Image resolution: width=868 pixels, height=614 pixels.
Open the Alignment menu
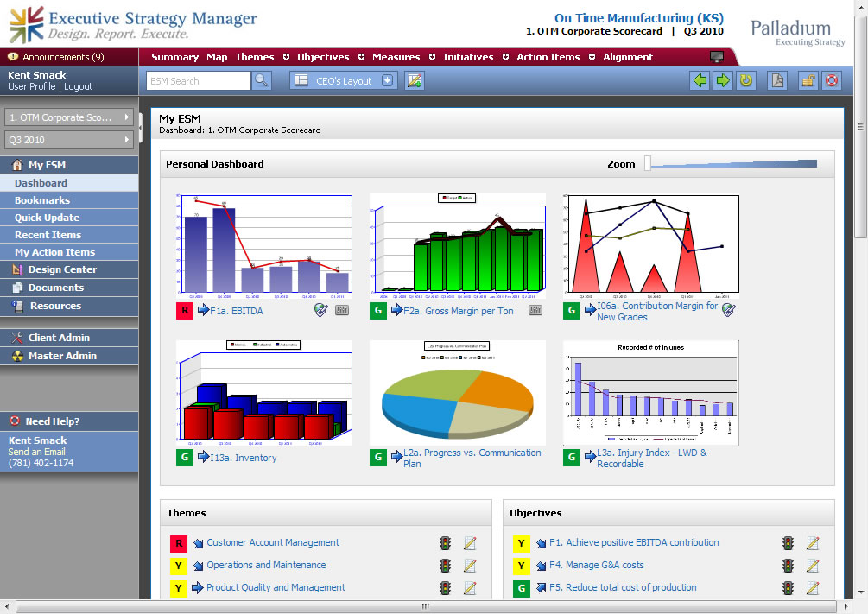tap(628, 57)
